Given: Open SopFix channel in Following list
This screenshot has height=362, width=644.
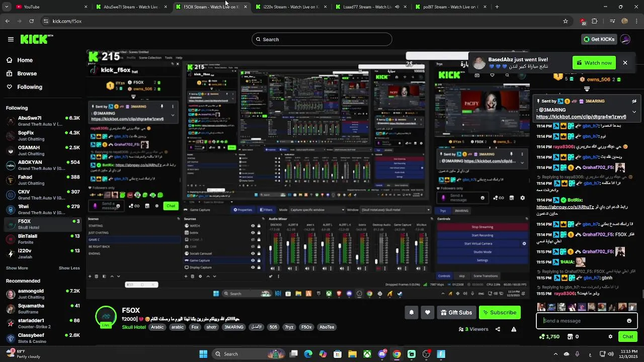Looking at the screenshot, I should click(x=43, y=136).
